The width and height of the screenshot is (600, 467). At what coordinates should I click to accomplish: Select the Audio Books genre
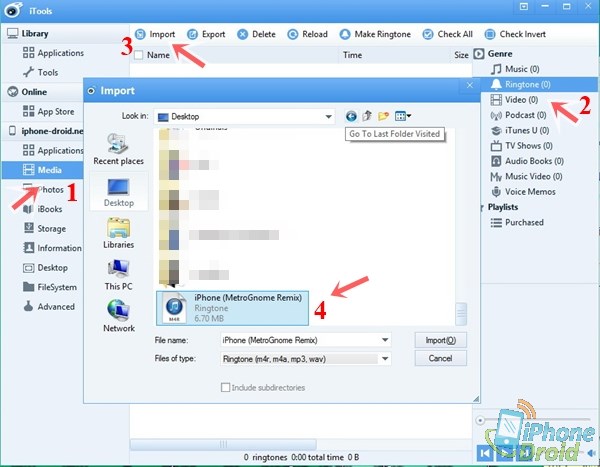click(x=527, y=161)
